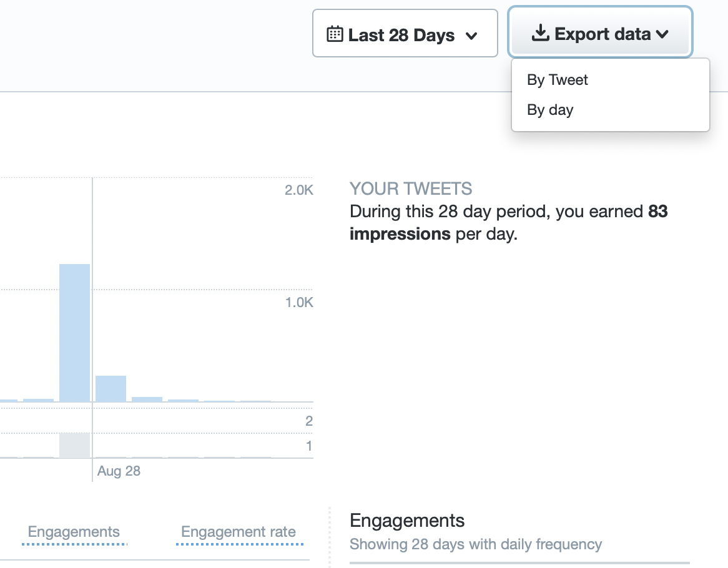The image size is (728, 568).
Task: Open the Engagement rate column link
Action: coord(239,532)
